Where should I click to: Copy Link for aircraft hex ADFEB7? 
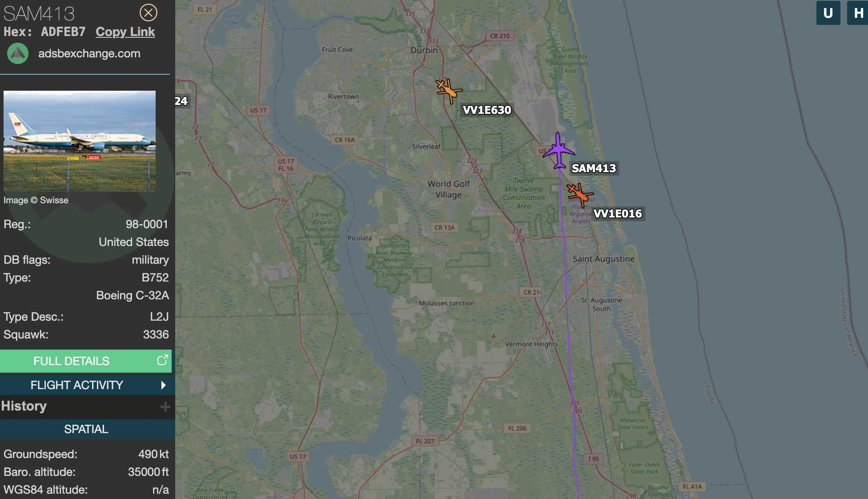point(125,32)
